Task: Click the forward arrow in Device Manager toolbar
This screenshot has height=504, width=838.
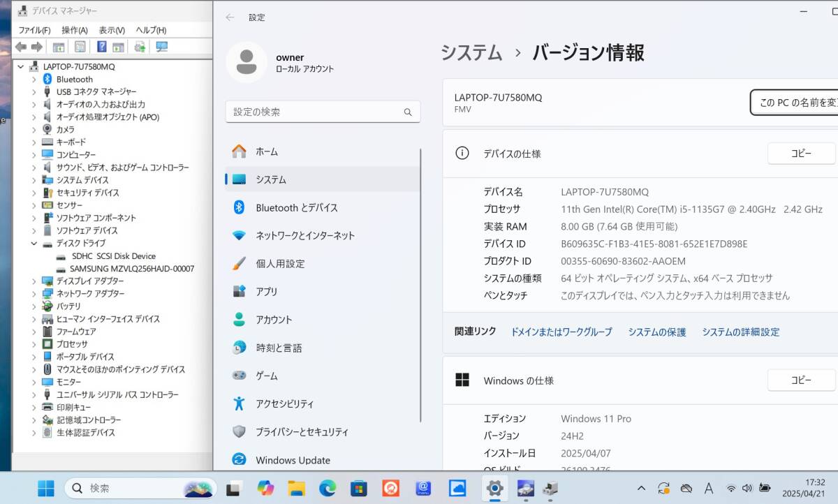Action: (36, 47)
